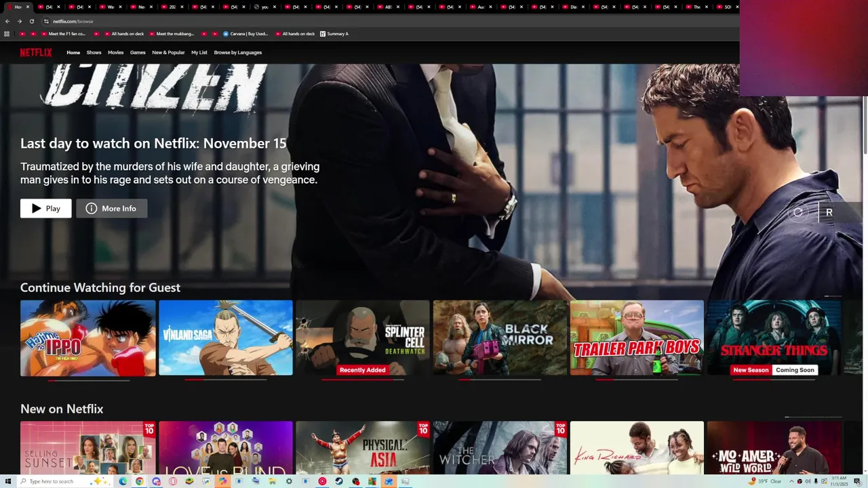Play the featured Citizen movie
The width and height of the screenshot is (868, 488).
[46, 209]
